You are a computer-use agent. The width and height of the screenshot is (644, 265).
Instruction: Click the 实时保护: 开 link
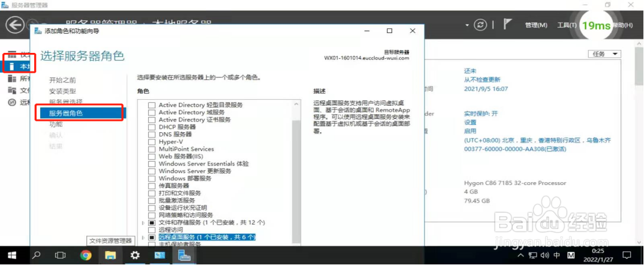pyautogui.click(x=481, y=114)
